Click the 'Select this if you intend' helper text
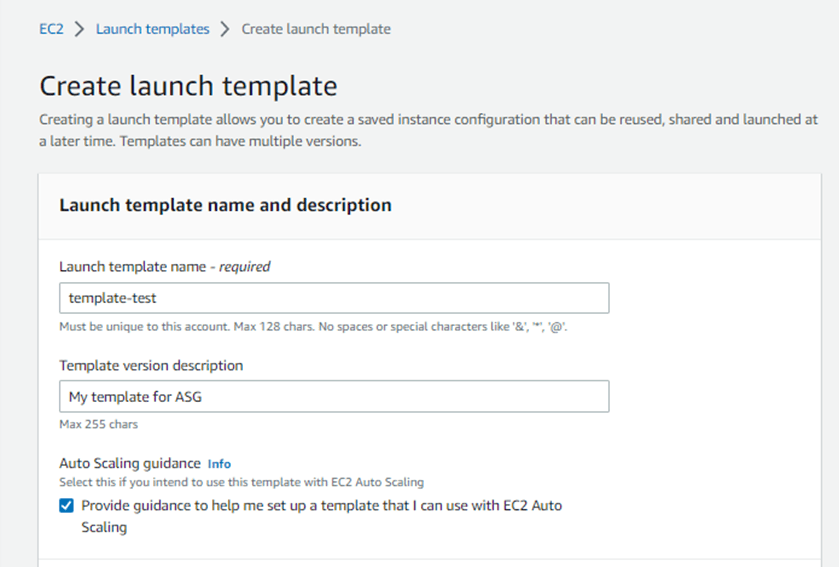The height and width of the screenshot is (567, 839). tap(241, 482)
